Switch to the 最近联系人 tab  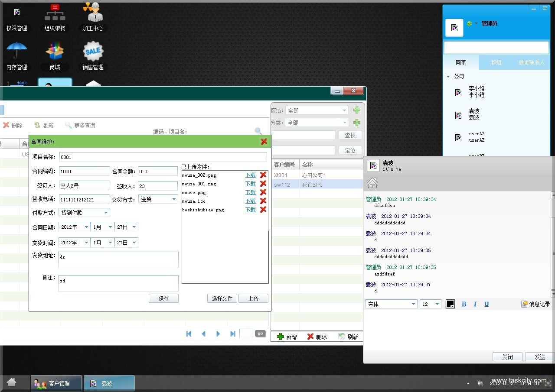531,62
